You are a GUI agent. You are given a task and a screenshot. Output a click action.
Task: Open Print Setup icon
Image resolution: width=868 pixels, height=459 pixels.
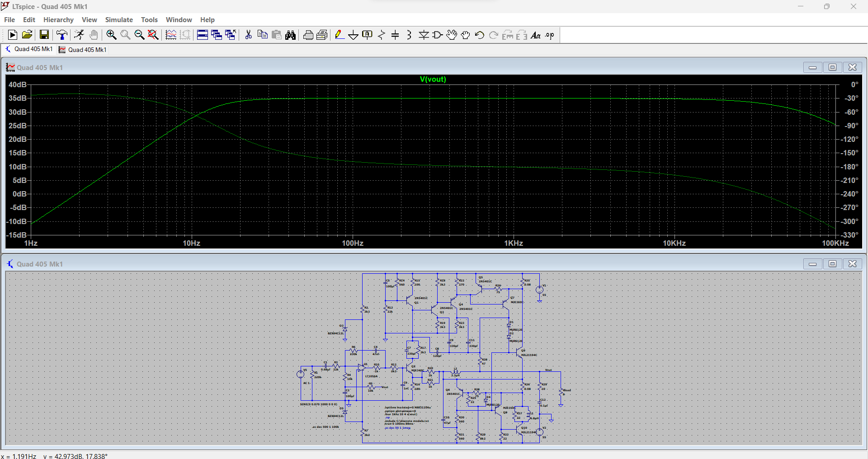point(322,35)
